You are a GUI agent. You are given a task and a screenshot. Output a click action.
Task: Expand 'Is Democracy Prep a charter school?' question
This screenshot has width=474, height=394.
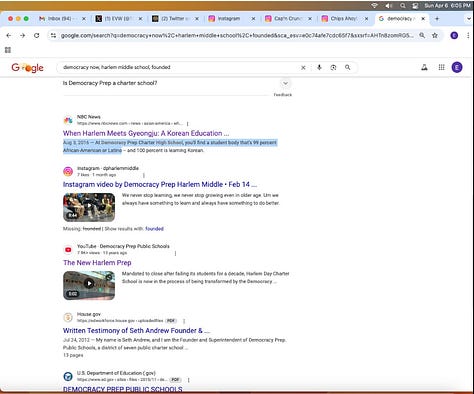285,83
